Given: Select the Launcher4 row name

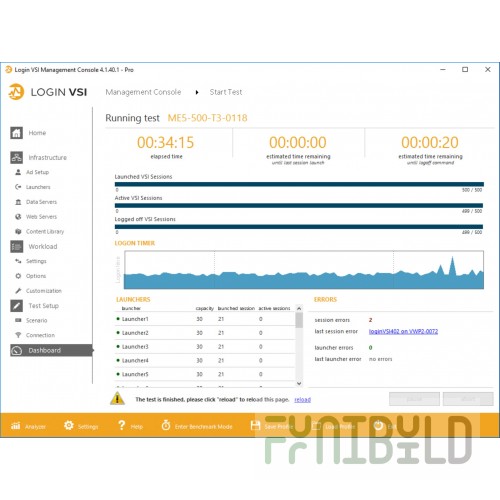Looking at the screenshot, I should click(x=135, y=360).
